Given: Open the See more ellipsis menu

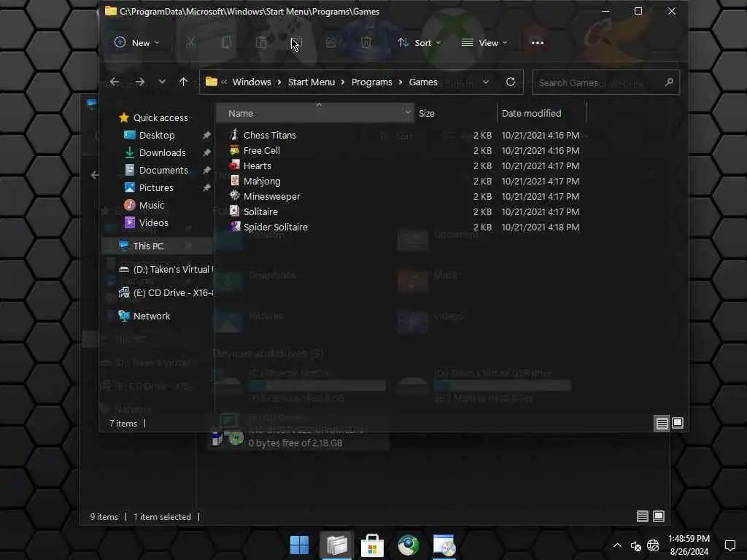Looking at the screenshot, I should point(538,43).
